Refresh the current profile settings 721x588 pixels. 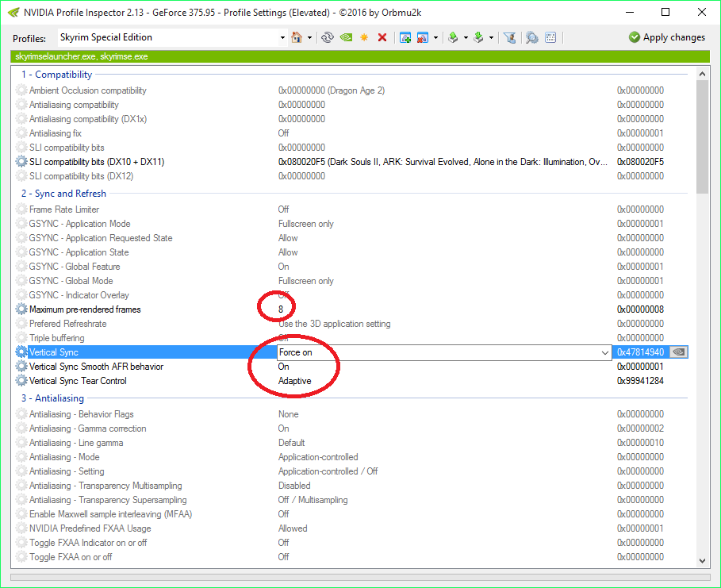(x=328, y=37)
